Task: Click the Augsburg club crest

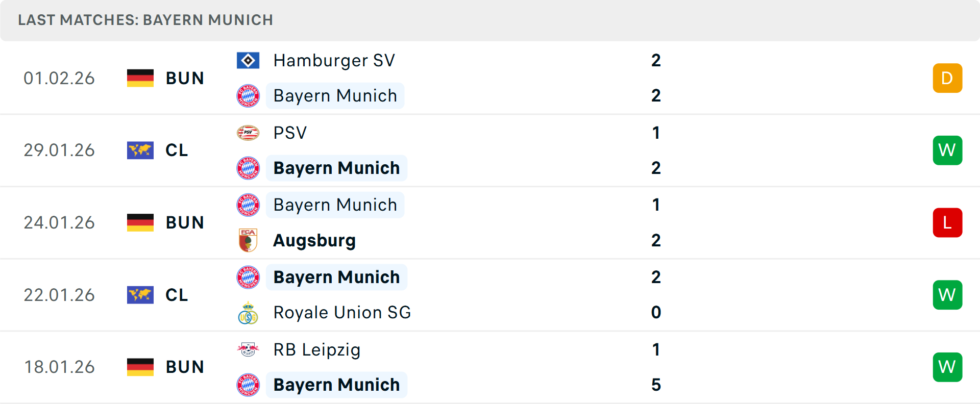Action: click(248, 240)
